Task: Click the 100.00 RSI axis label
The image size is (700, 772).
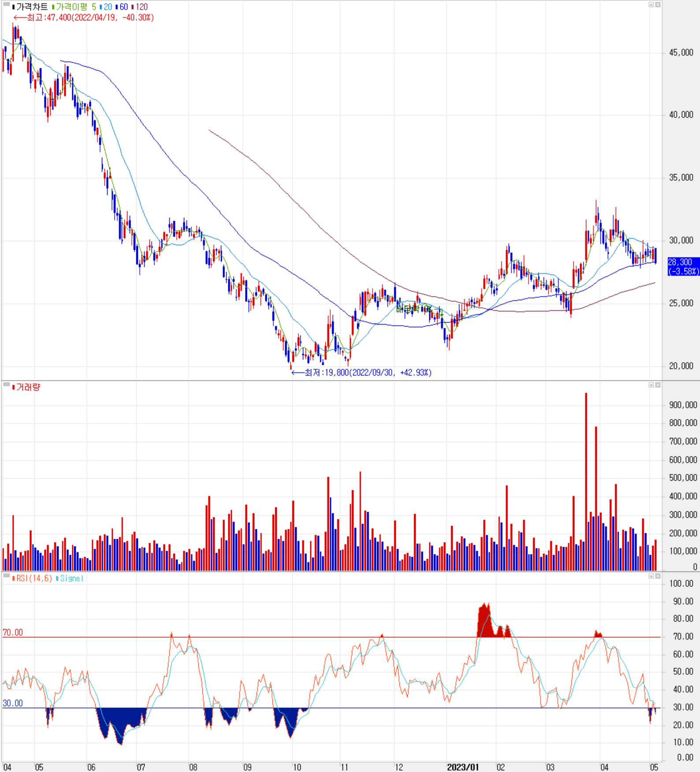Action: tap(681, 583)
